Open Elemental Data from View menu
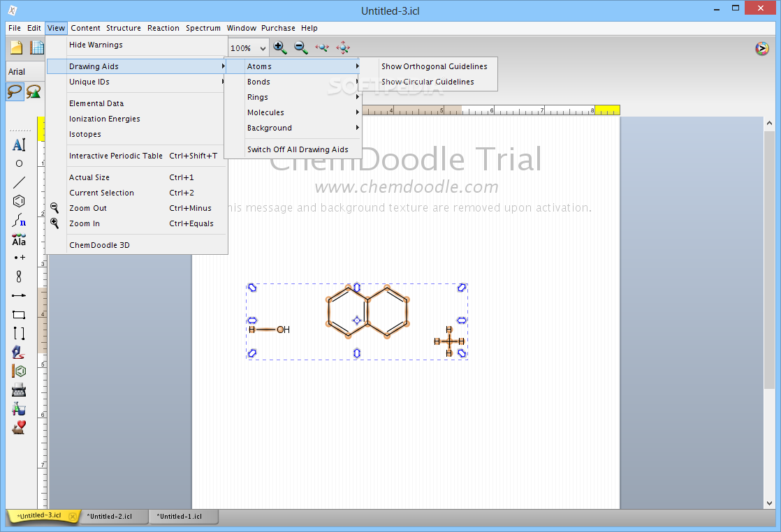Viewport: 781px width, 532px height. [x=137, y=103]
